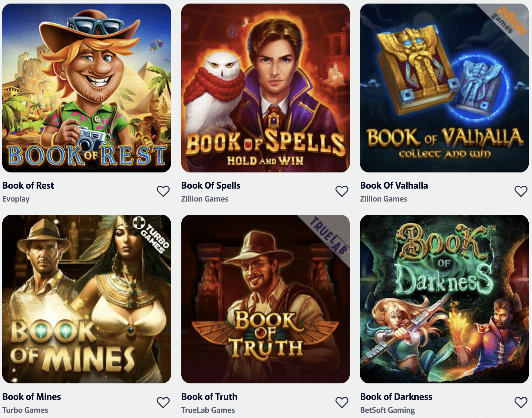Viewport: 532px width, 418px height.
Task: Click the Book Of Spells title
Action: [211, 186]
